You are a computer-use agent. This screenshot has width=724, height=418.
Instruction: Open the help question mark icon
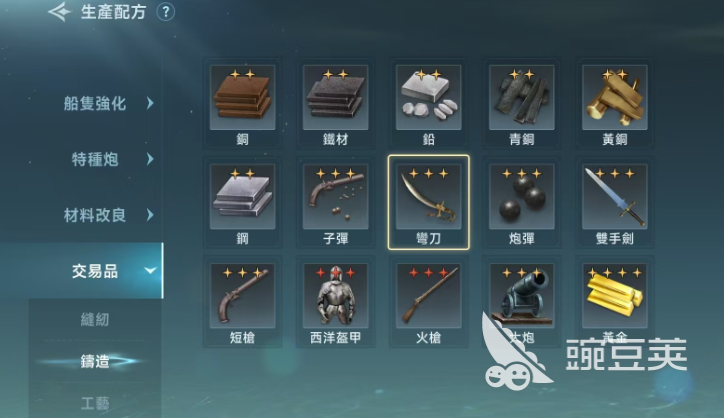pos(166,12)
